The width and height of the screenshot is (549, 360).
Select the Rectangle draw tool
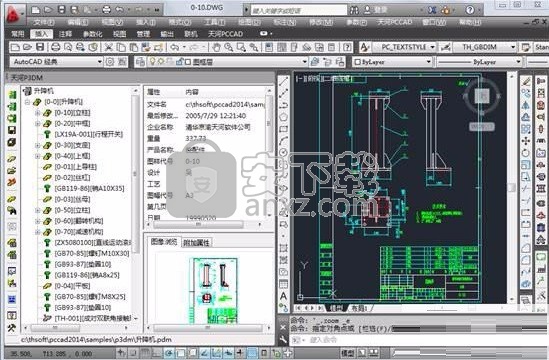coord(283,129)
